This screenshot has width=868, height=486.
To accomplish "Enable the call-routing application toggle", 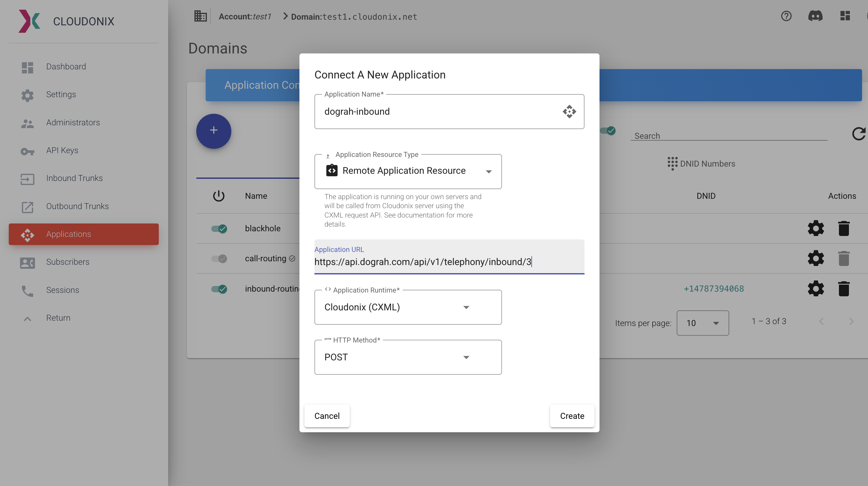I will (x=219, y=258).
